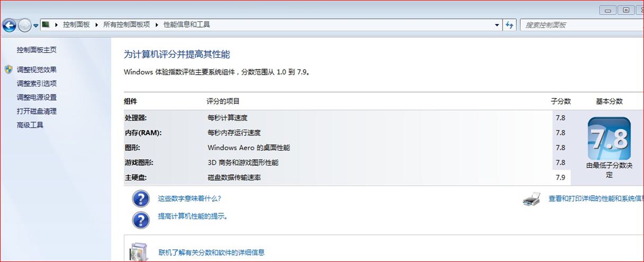
Task: Open 调整电源设置 link
Action: [x=37, y=97]
